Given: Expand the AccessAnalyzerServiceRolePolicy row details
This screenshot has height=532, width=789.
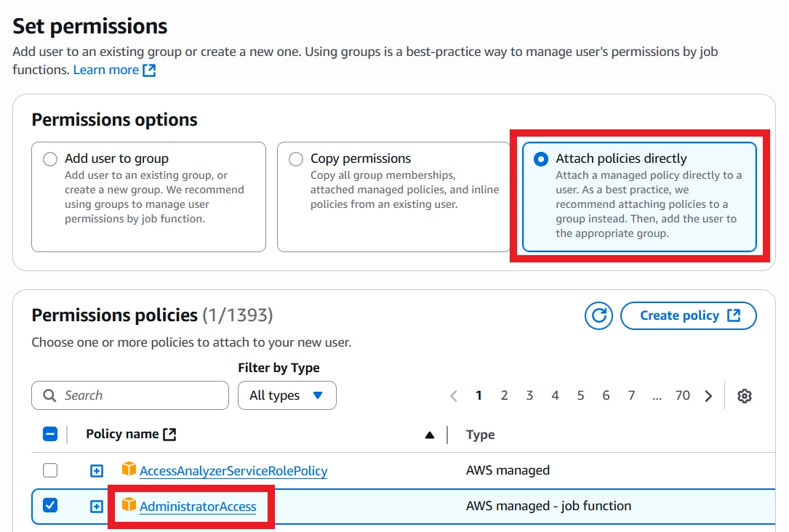Looking at the screenshot, I should (x=97, y=470).
